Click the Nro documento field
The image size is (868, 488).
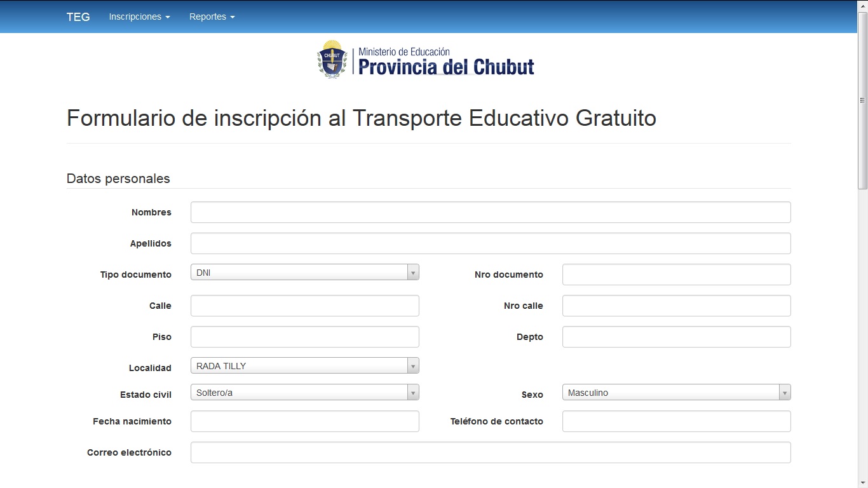[676, 274]
